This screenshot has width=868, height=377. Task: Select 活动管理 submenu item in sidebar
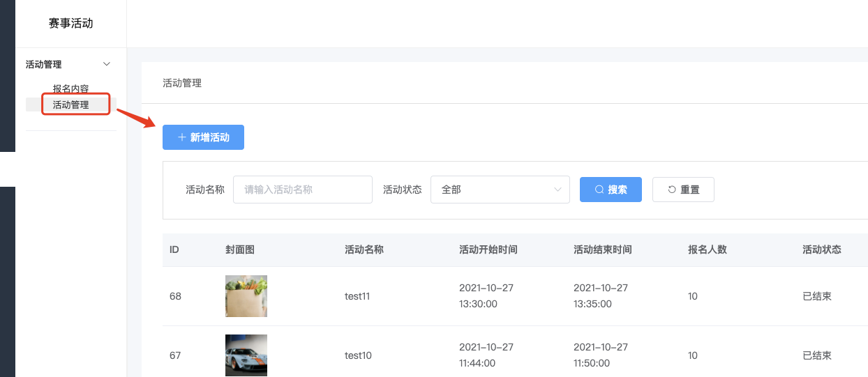(x=71, y=105)
